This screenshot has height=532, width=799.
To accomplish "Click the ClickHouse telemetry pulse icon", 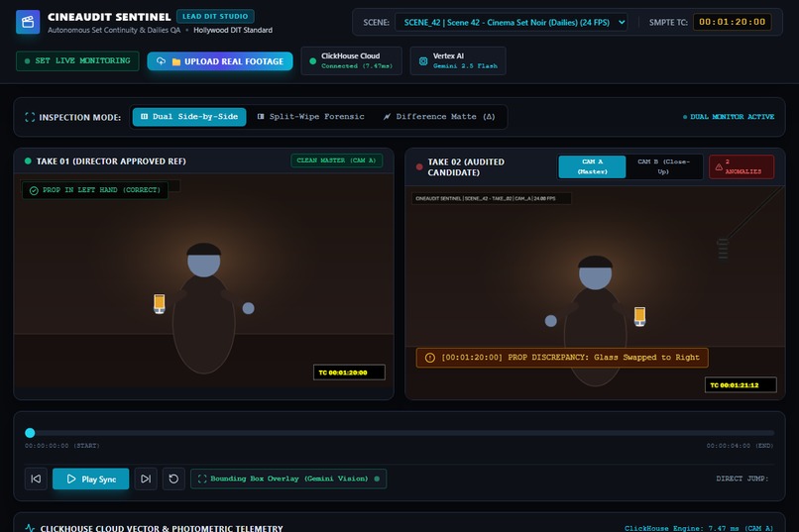I will [30, 528].
